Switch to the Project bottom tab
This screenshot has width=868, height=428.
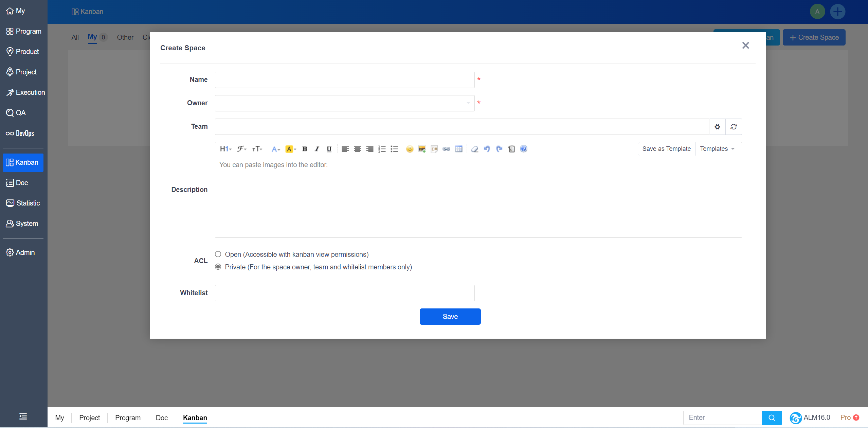tap(89, 417)
